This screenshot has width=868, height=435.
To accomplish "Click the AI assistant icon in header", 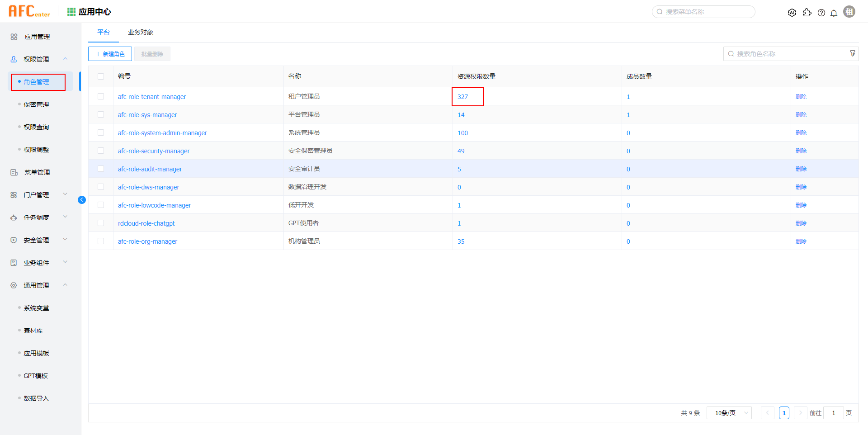I will click(792, 13).
